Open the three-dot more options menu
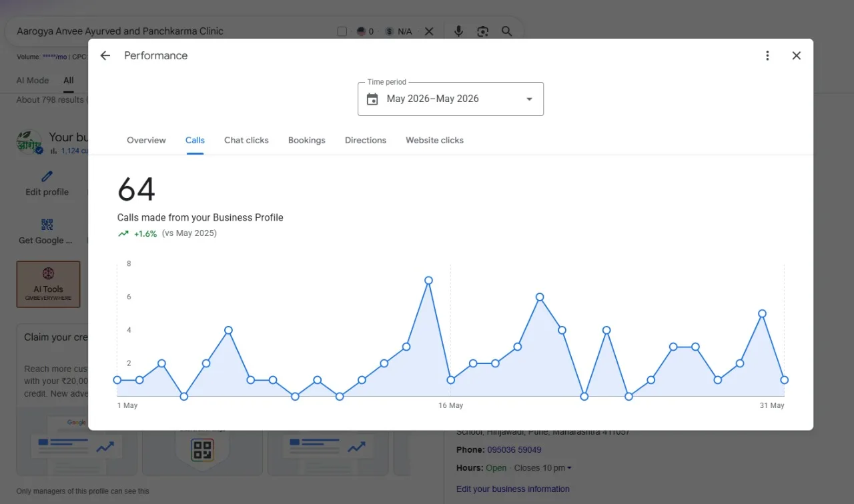The image size is (854, 504). [767, 55]
